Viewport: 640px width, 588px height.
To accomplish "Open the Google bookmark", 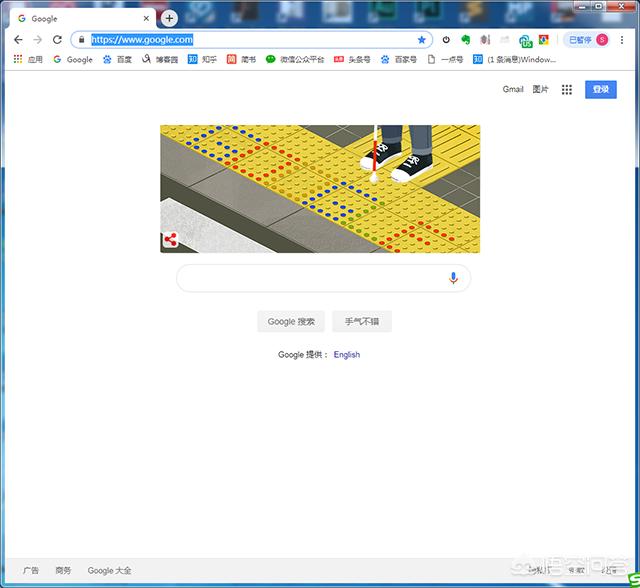I will tap(73, 59).
